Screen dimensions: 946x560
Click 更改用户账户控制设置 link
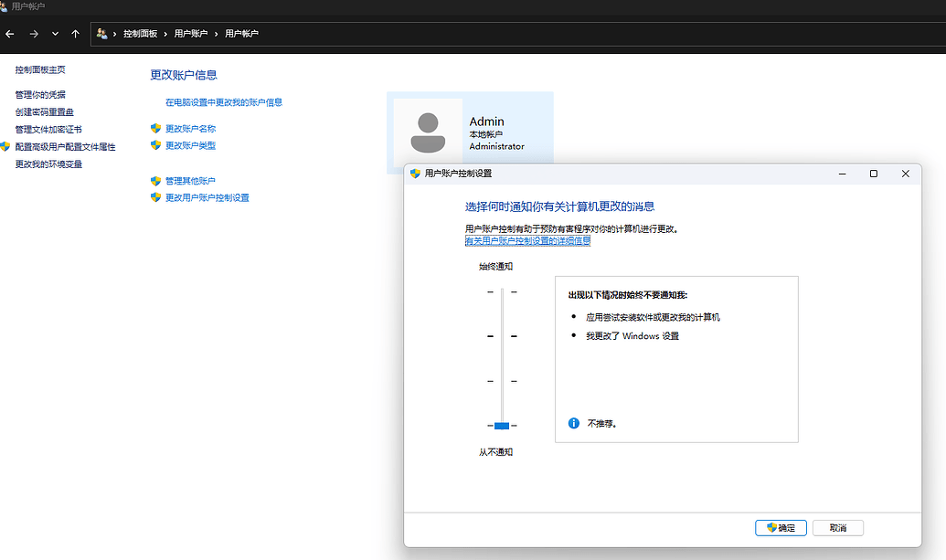207,197
